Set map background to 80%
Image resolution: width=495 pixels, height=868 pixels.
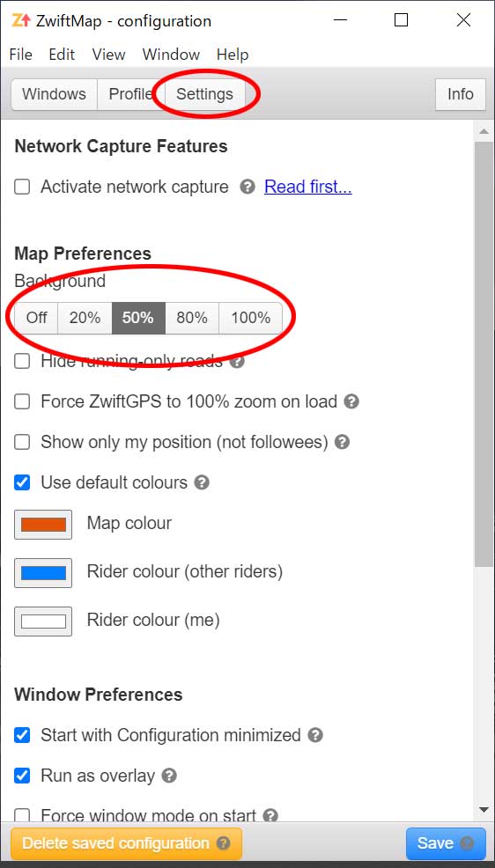[x=192, y=318]
